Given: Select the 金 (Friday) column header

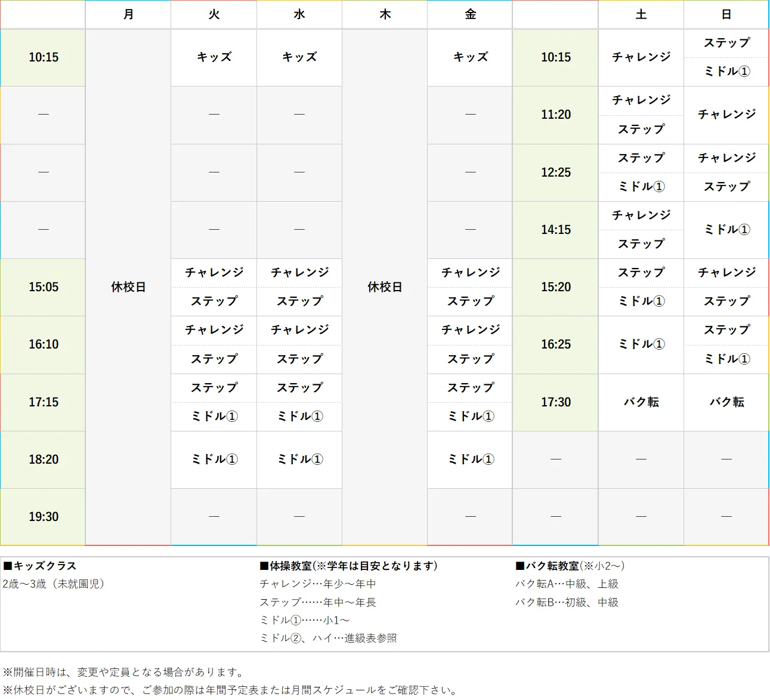Looking at the screenshot, I should click(471, 14).
